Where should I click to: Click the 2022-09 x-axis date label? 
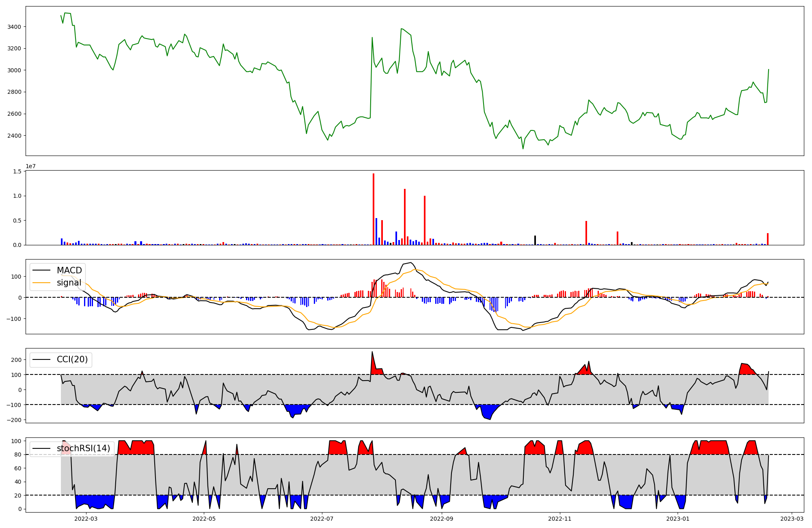(x=441, y=519)
